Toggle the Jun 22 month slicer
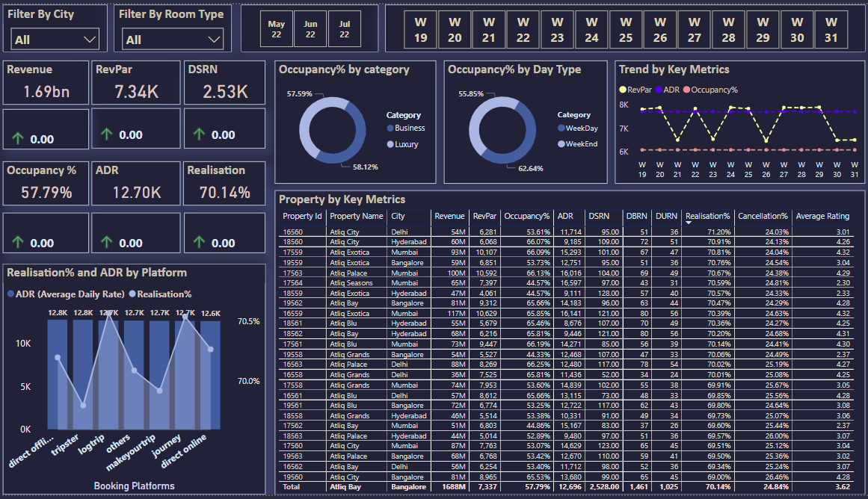This screenshot has width=868, height=499. (x=310, y=30)
